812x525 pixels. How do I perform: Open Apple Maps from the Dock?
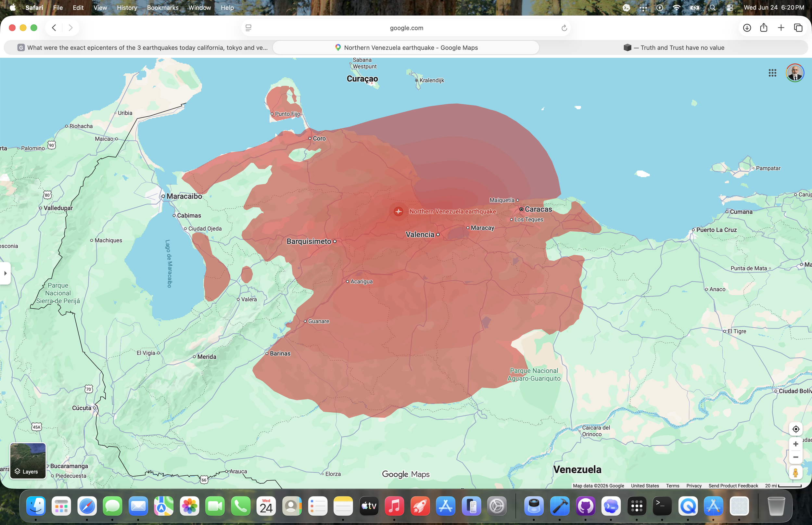164,506
